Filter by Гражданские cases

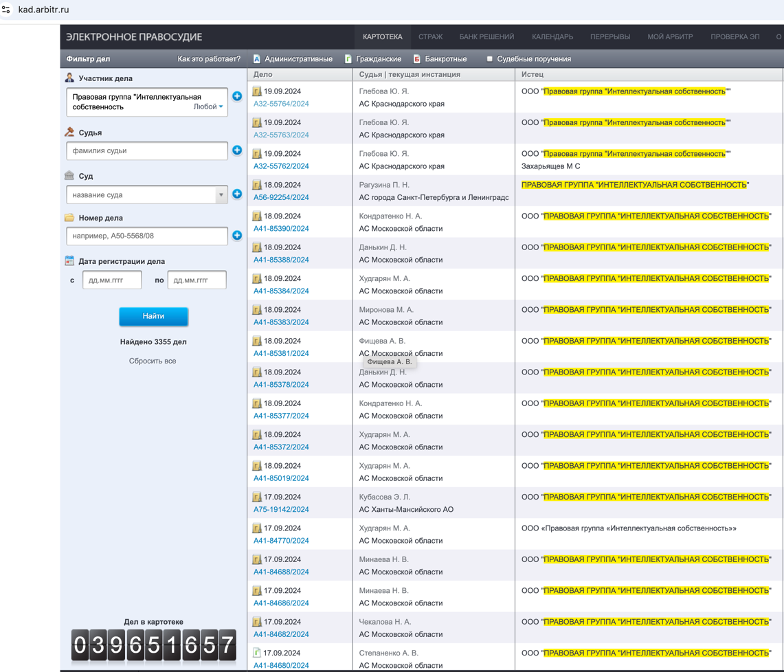tap(373, 59)
